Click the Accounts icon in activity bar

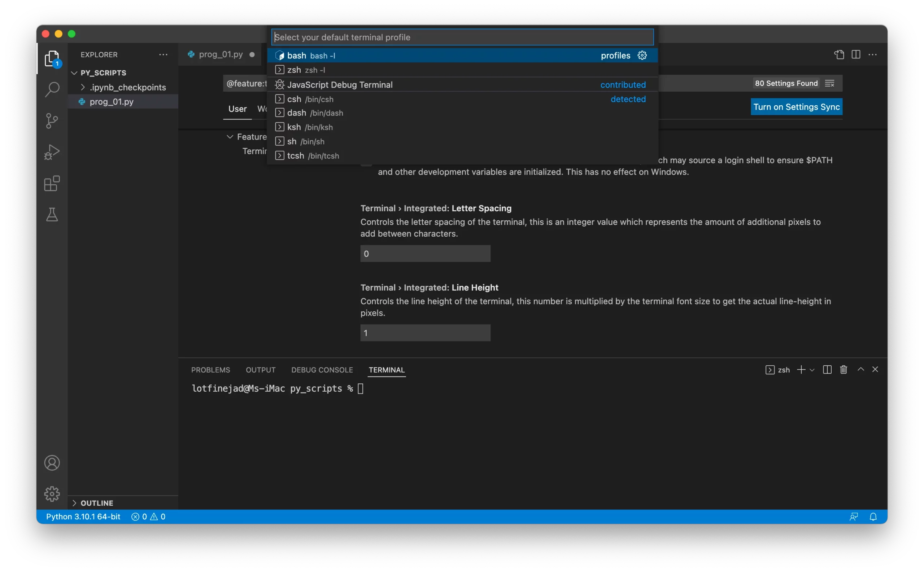[52, 463]
